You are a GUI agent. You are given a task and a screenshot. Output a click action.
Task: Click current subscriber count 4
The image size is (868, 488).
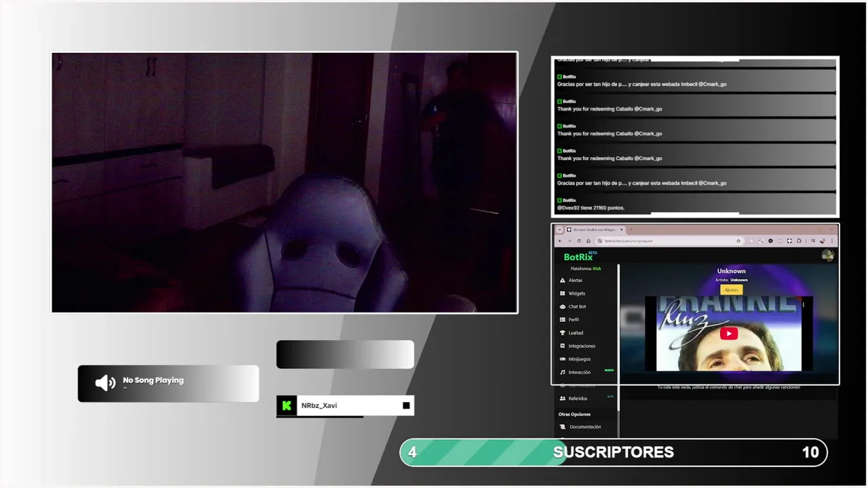[x=412, y=452]
